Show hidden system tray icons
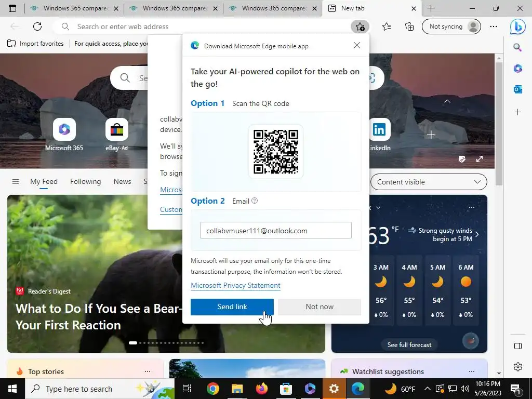Screen dimensions: 532x399 428,389
